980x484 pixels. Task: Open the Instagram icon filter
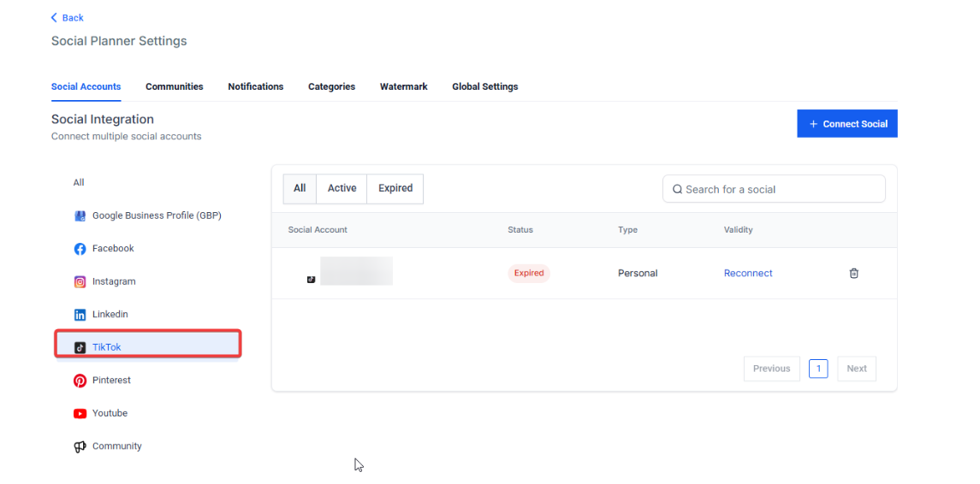(80, 282)
